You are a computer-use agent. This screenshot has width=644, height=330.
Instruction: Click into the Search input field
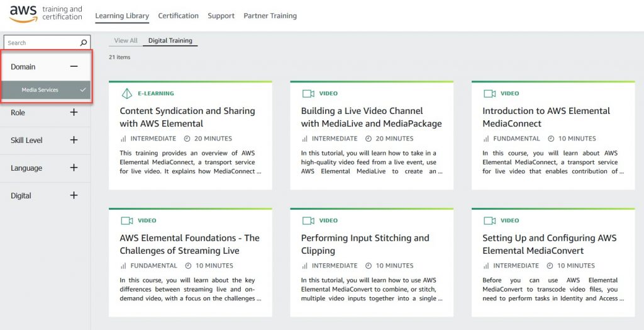pyautogui.click(x=47, y=42)
